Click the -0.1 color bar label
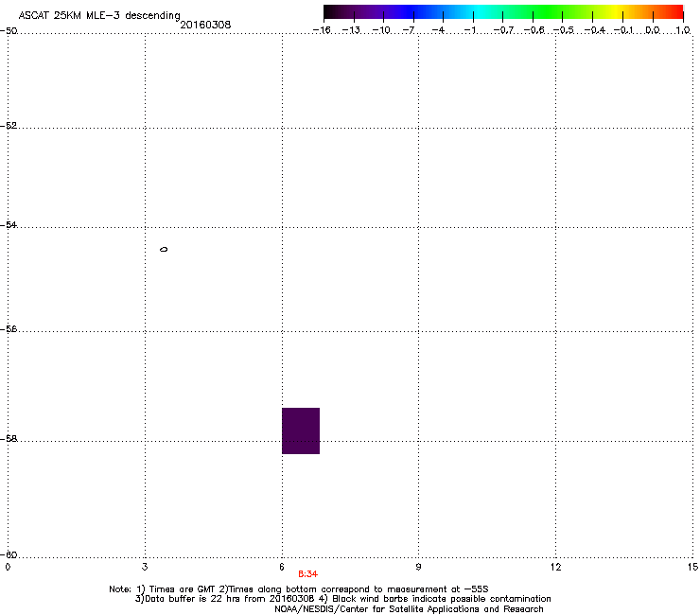 click(623, 30)
